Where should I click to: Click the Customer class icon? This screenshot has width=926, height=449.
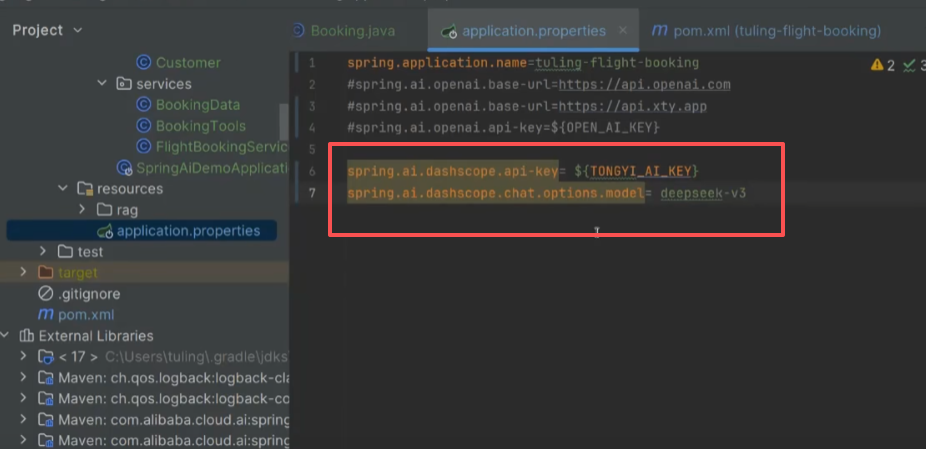tap(144, 62)
